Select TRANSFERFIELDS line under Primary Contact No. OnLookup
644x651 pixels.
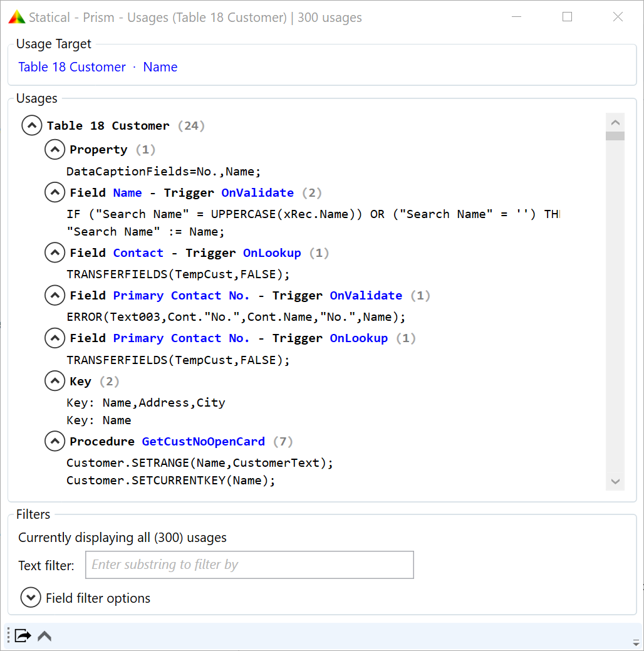(178, 360)
